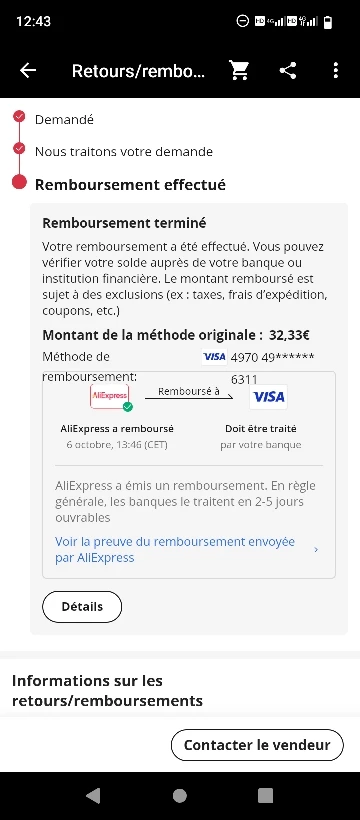This screenshot has width=360, height=820.
Task: Tap the Détails button
Action: (x=82, y=607)
